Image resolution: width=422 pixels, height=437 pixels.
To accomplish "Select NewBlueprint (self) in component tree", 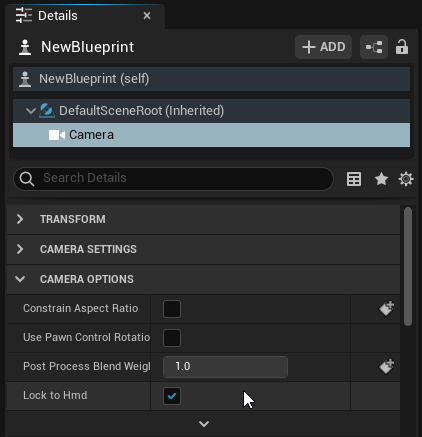I will coord(211,79).
